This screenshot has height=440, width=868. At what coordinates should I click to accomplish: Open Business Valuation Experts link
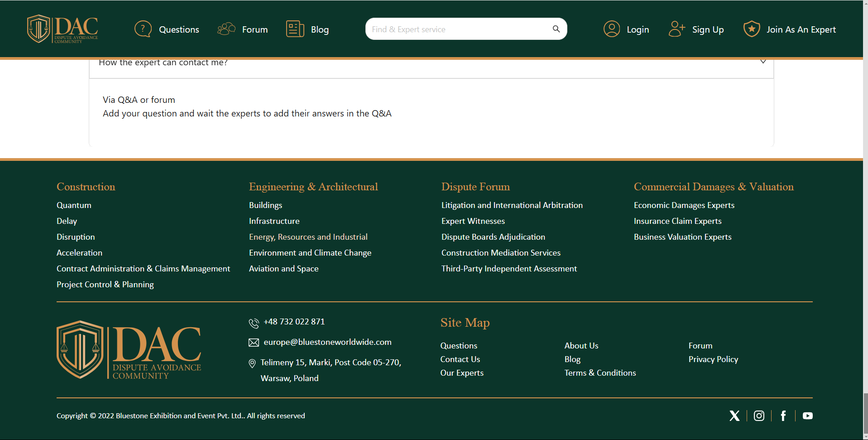pyautogui.click(x=682, y=237)
